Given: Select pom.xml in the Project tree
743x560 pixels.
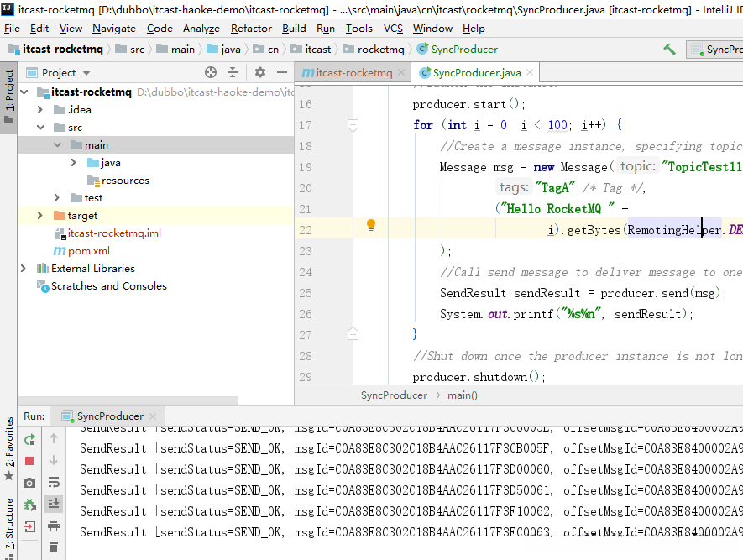Looking at the screenshot, I should 88,251.
